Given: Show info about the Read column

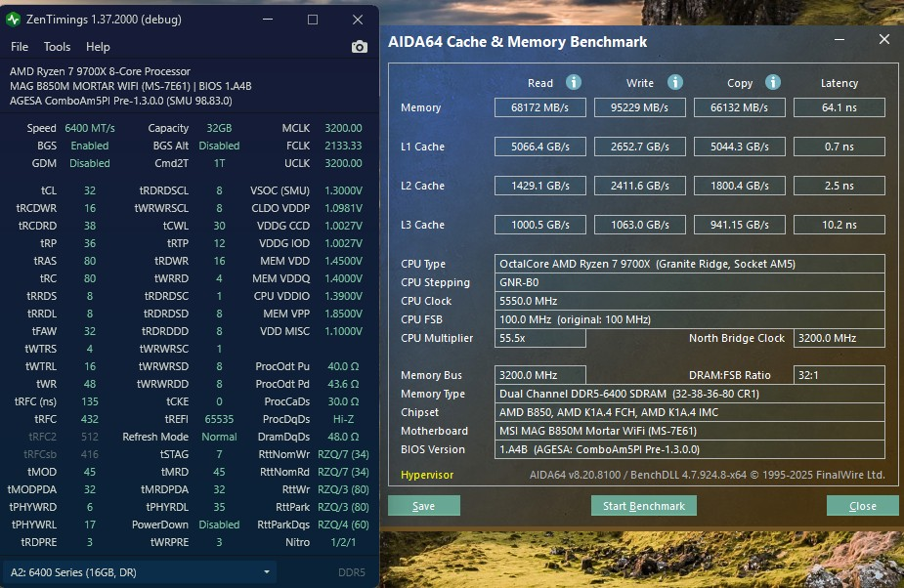Looking at the screenshot, I should (573, 82).
